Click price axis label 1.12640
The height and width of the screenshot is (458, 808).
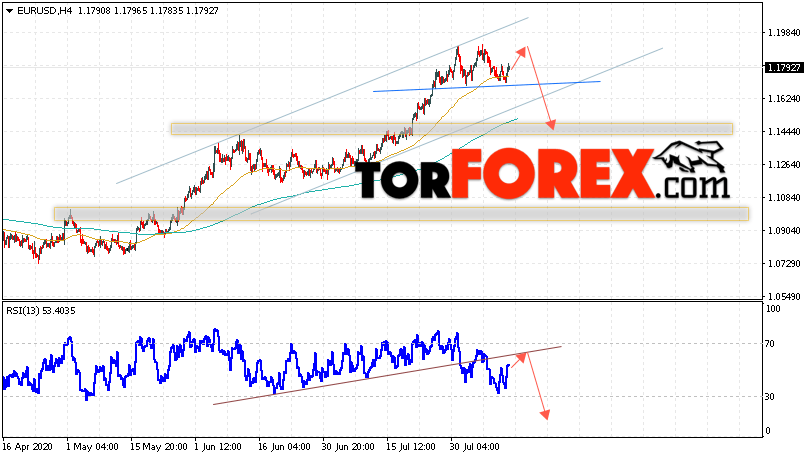pos(784,165)
